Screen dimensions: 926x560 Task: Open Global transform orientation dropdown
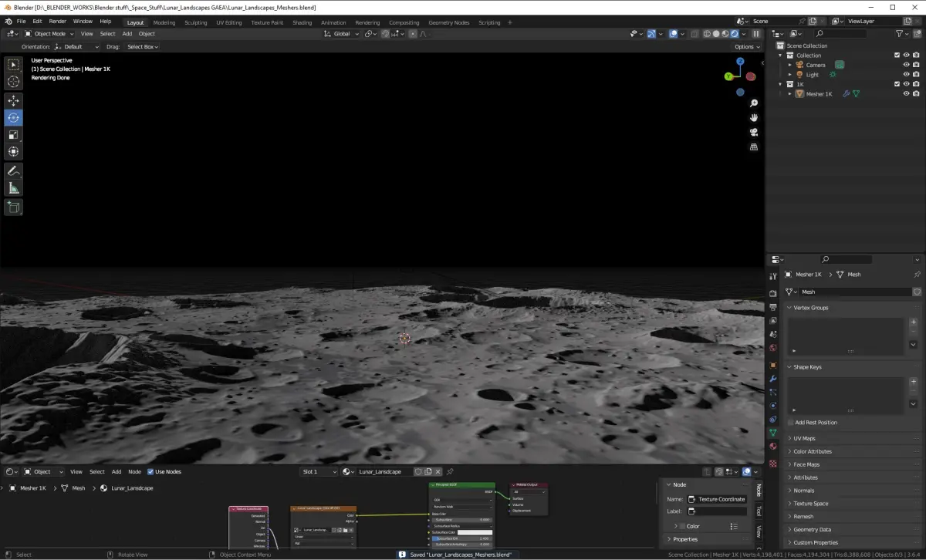341,34
